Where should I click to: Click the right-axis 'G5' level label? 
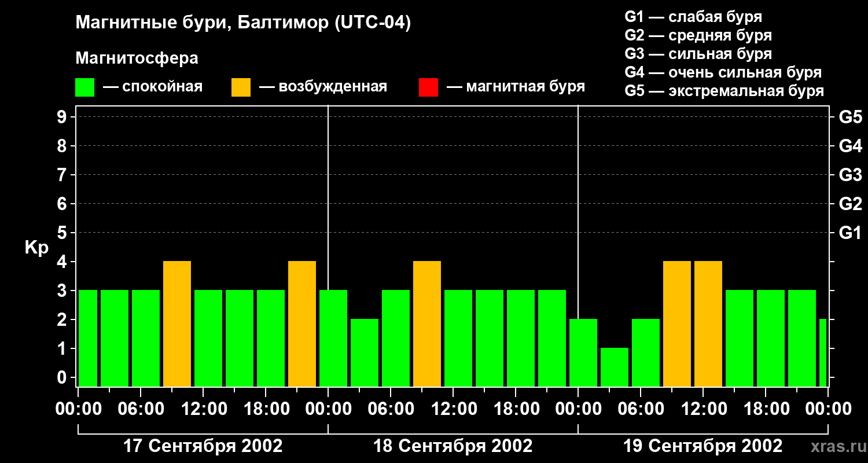850,117
